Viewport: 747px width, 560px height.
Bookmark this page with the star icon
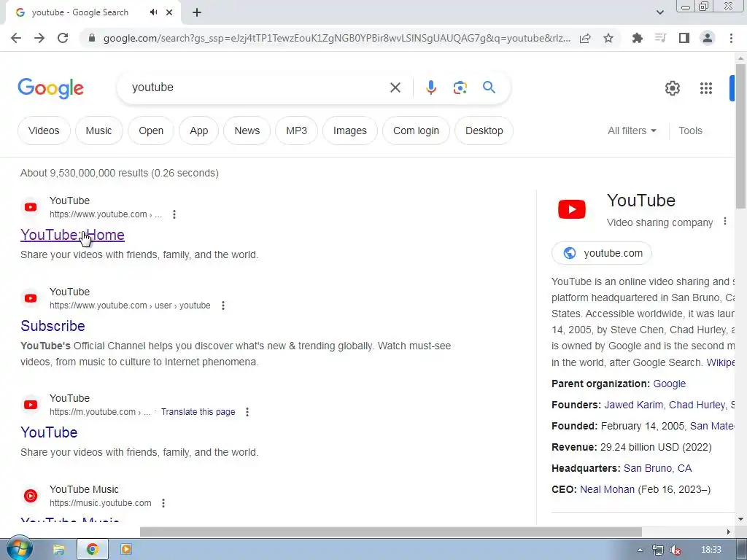pos(608,38)
